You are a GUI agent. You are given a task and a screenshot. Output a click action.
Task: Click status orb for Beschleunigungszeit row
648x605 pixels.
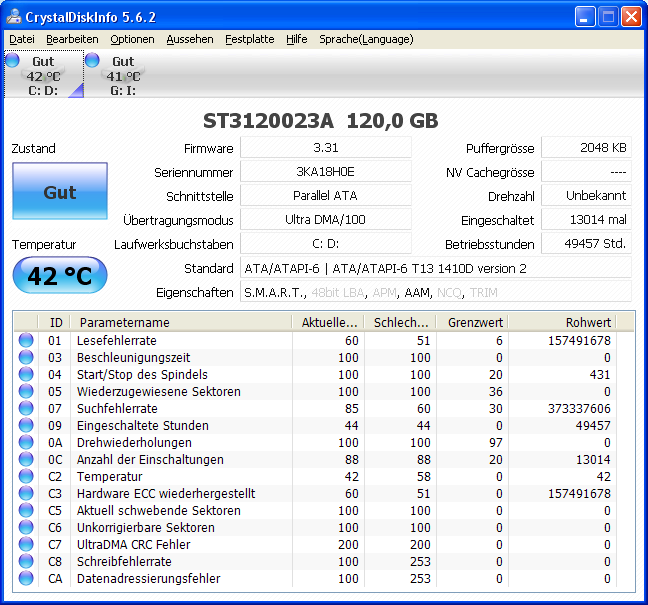point(26,357)
